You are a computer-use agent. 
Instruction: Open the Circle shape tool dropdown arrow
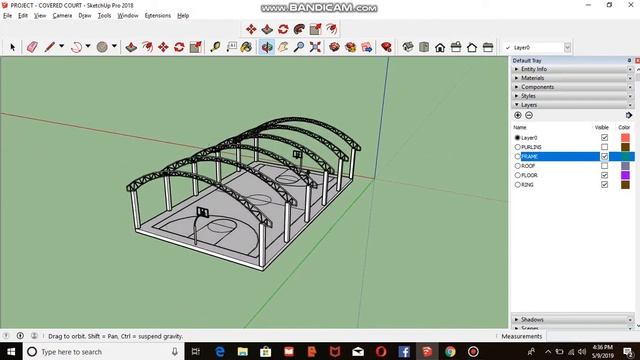pyautogui.click(x=114, y=46)
